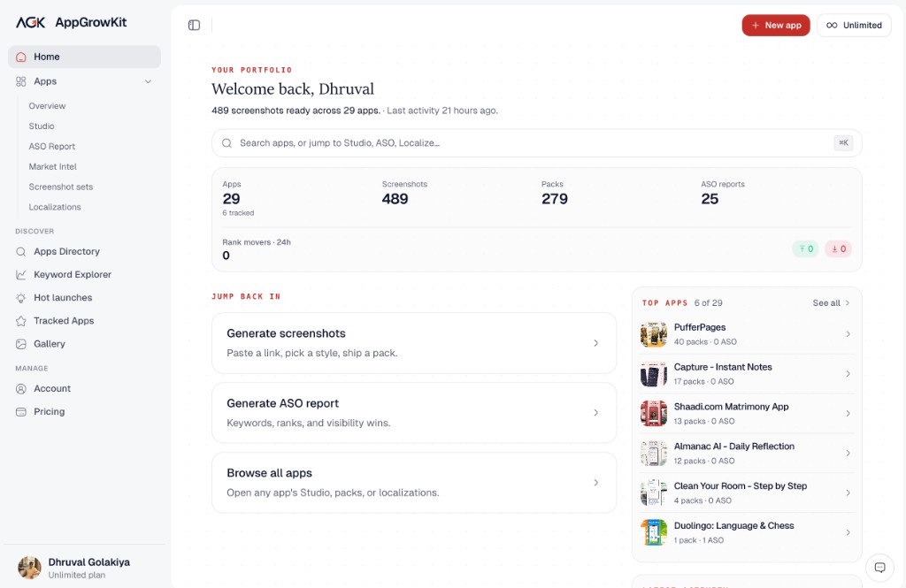Click the ASO reports 25 stat
This screenshot has width=906, height=588.
click(x=710, y=199)
